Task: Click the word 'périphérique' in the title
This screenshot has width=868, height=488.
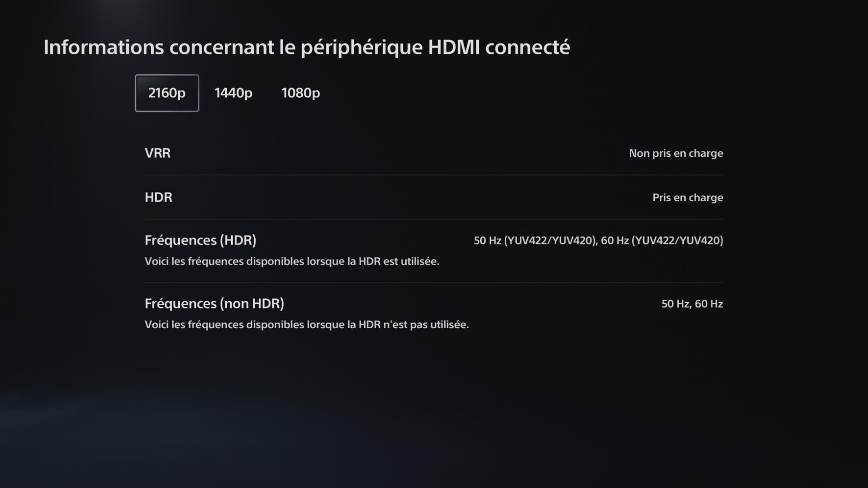Action: 361,47
